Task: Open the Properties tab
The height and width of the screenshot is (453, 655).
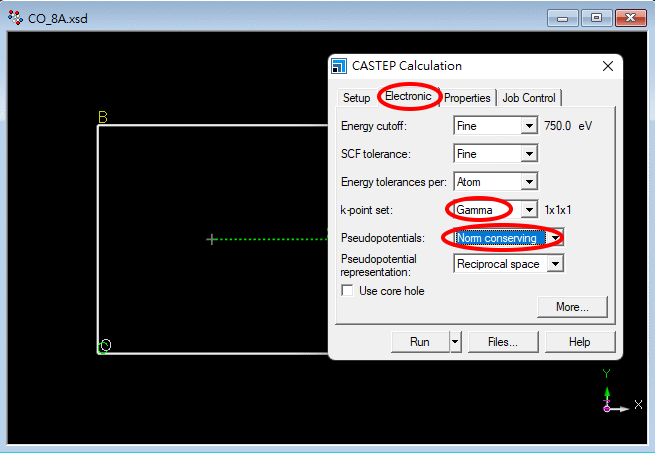Action: click(467, 98)
